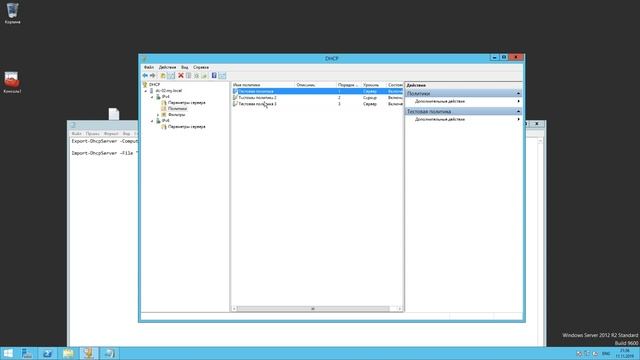Select Параметры сервера under IPv4

point(187,103)
